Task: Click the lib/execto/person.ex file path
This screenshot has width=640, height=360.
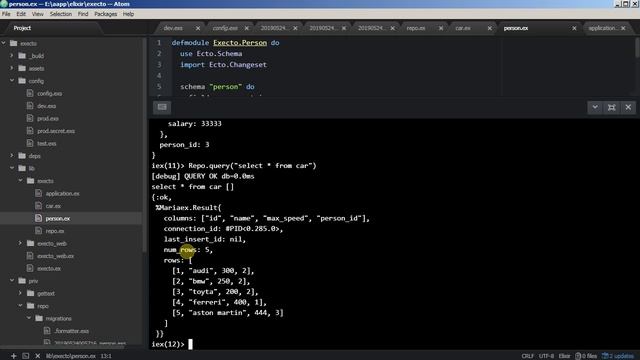Action: 71,356
